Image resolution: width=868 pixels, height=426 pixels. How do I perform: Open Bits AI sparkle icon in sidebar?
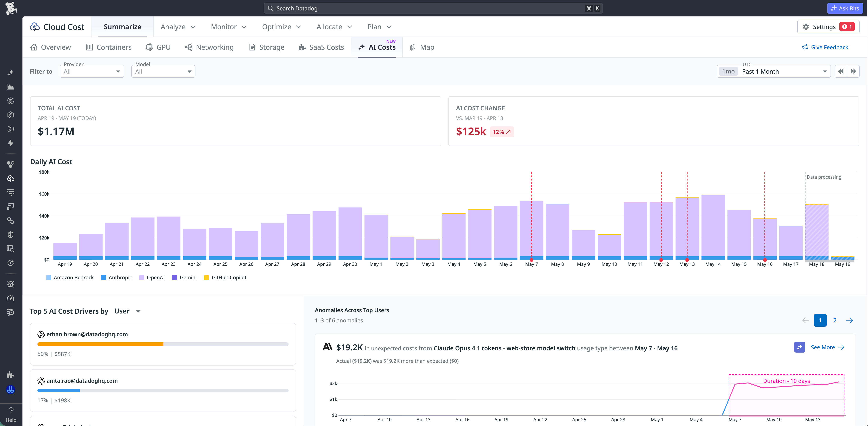point(11,73)
